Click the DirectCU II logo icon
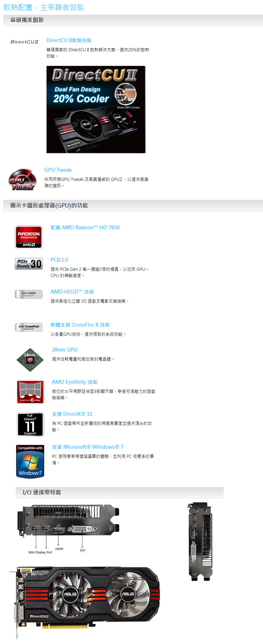Viewport: 263px width, 644px height. point(25,42)
